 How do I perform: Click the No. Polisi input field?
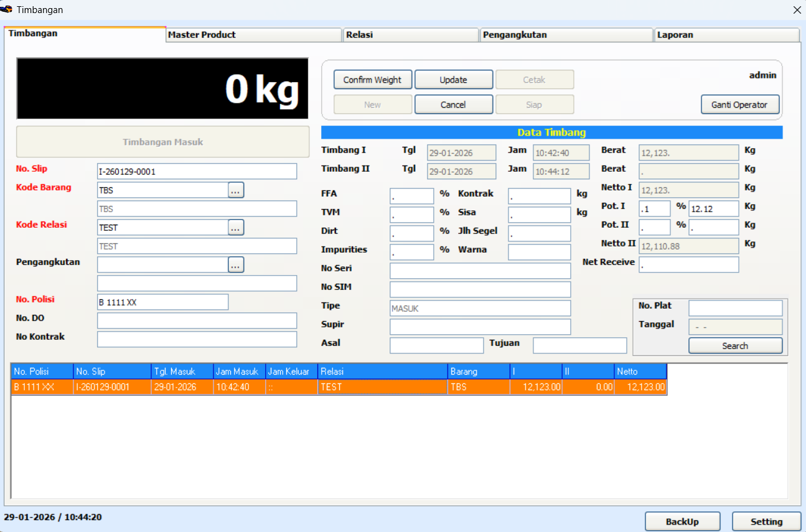(162, 302)
